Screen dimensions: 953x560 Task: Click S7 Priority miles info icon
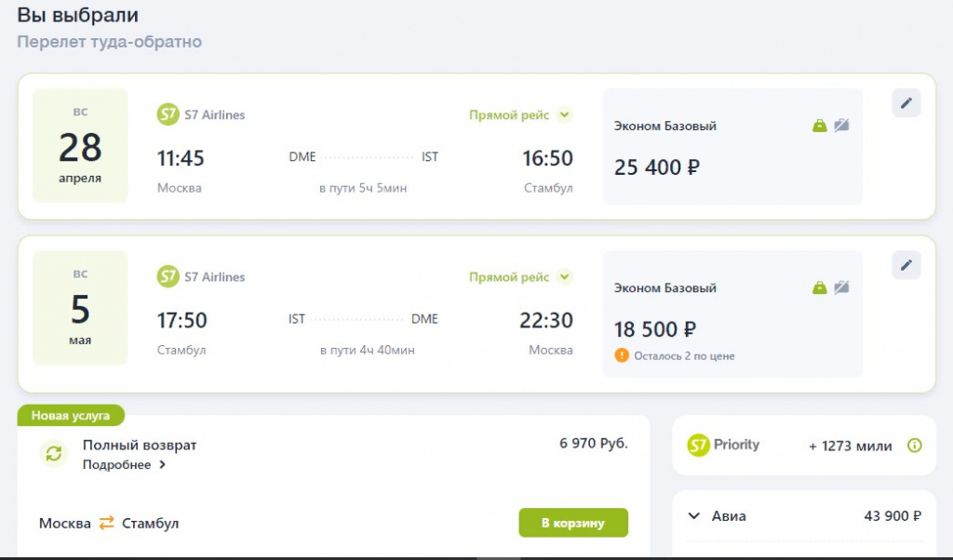point(914,446)
